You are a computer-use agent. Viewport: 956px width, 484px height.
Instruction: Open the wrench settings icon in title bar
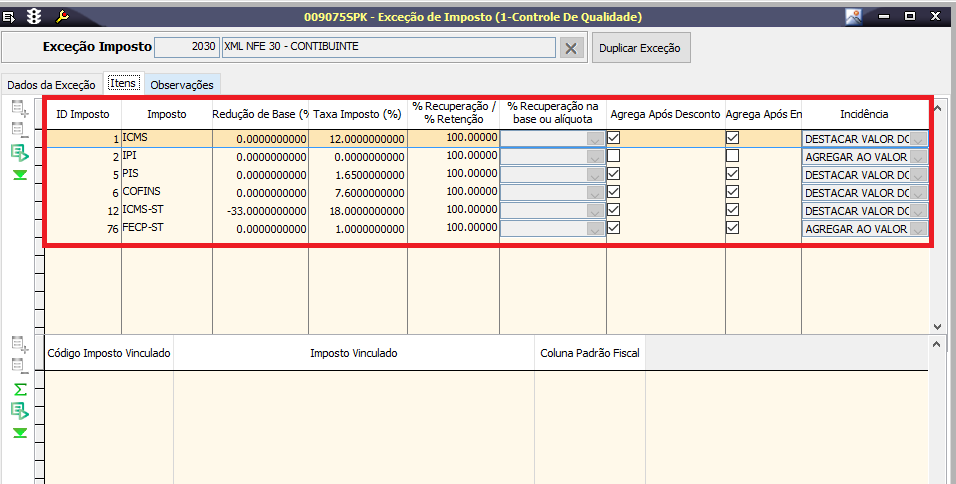[x=61, y=16]
